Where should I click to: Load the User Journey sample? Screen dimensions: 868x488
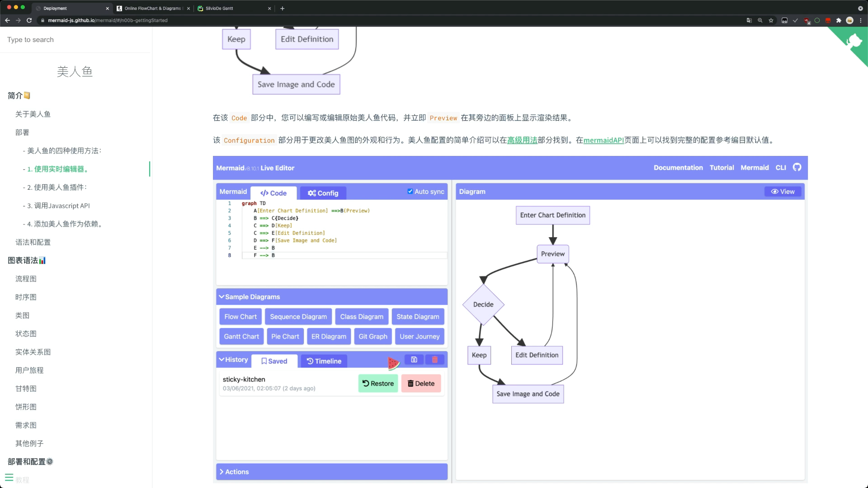point(420,337)
